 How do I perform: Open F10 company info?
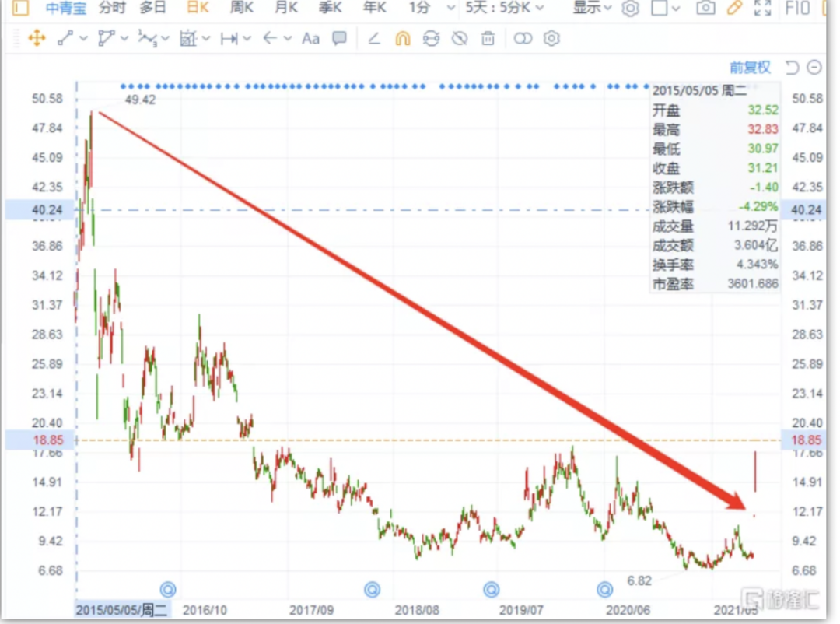[x=798, y=9]
